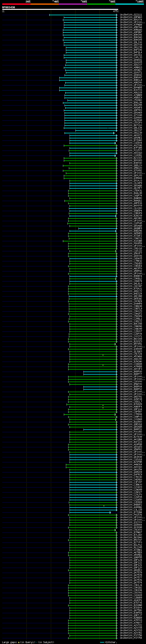Open hit UniRef100_B4FSV6

pyautogui.click(x=131, y=50)
